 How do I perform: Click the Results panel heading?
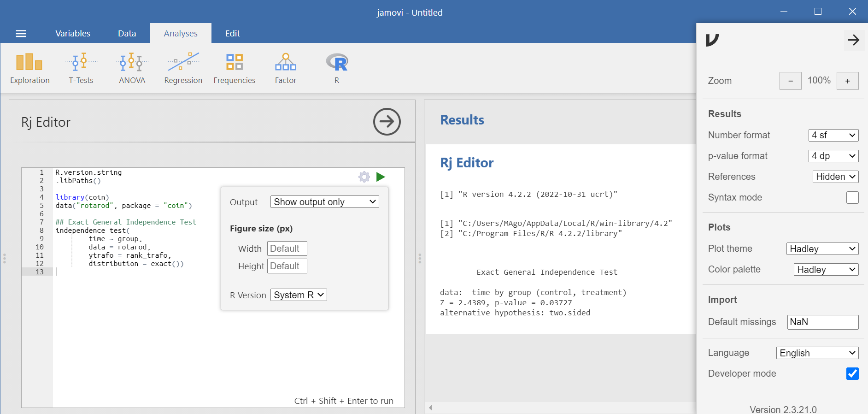pos(462,120)
